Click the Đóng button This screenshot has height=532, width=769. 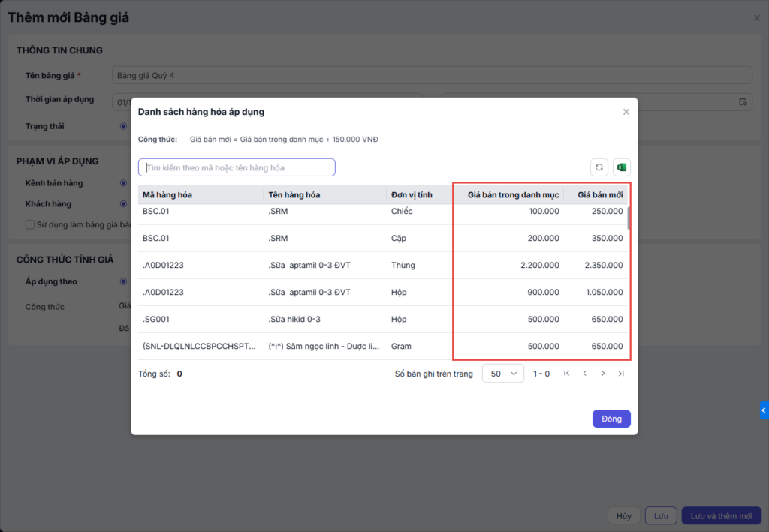point(611,419)
